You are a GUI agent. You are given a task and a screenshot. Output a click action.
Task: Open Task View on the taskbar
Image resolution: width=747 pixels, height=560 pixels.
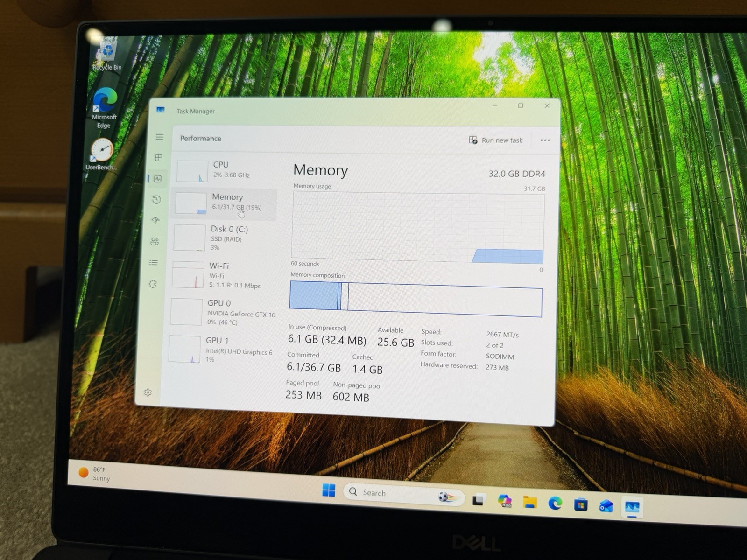coord(479,500)
